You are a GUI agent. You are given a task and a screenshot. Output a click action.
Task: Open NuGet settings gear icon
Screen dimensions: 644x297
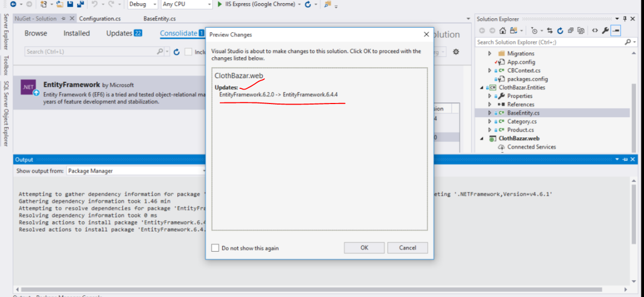click(x=456, y=51)
